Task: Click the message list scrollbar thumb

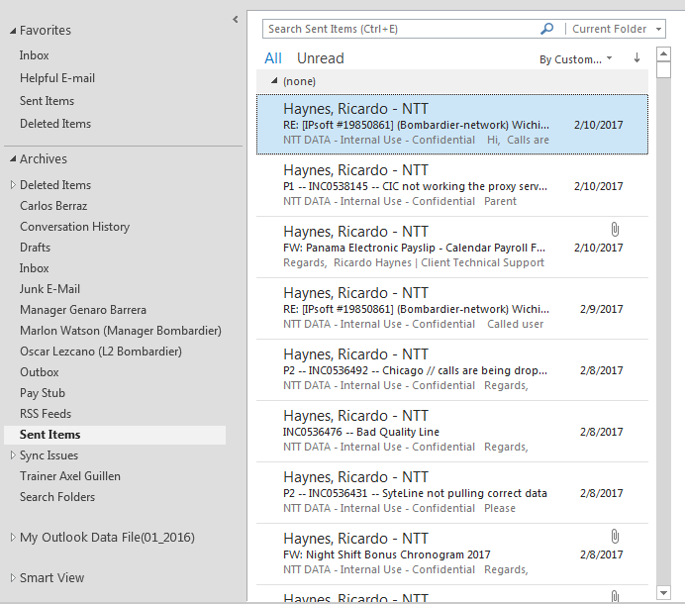Action: point(664,70)
